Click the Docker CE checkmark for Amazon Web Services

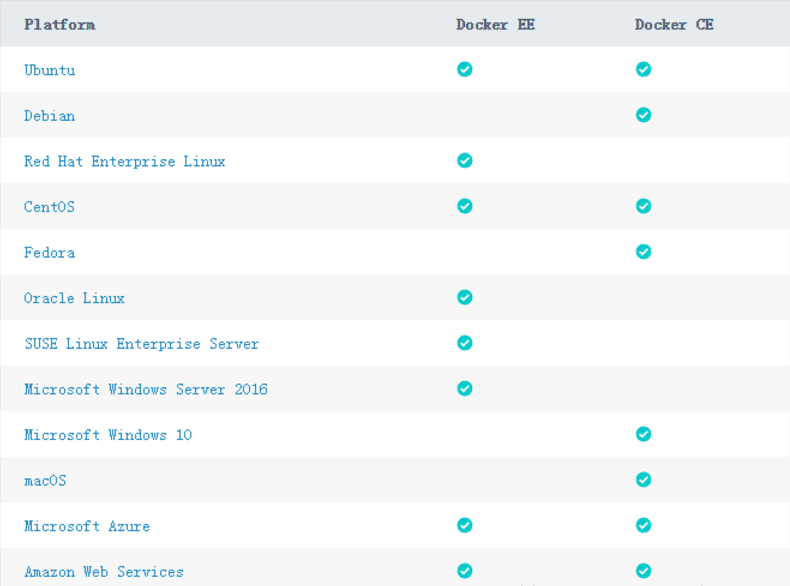[643, 571]
